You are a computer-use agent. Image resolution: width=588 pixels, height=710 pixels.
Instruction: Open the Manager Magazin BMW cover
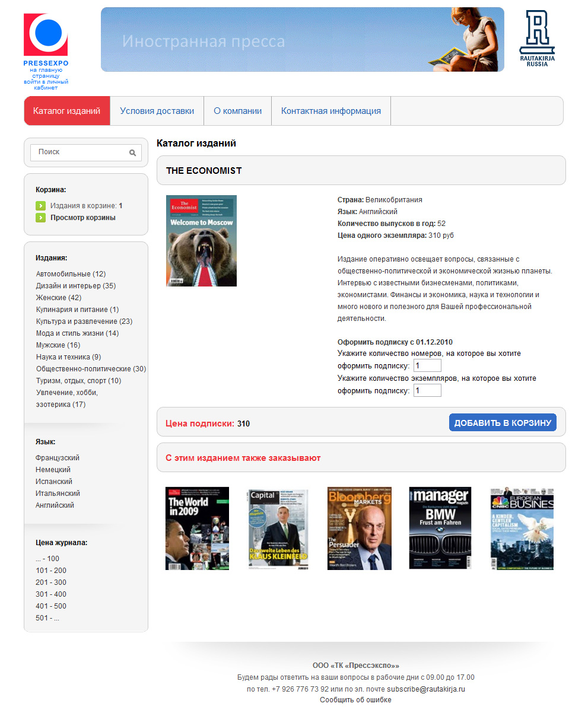pyautogui.click(x=440, y=528)
